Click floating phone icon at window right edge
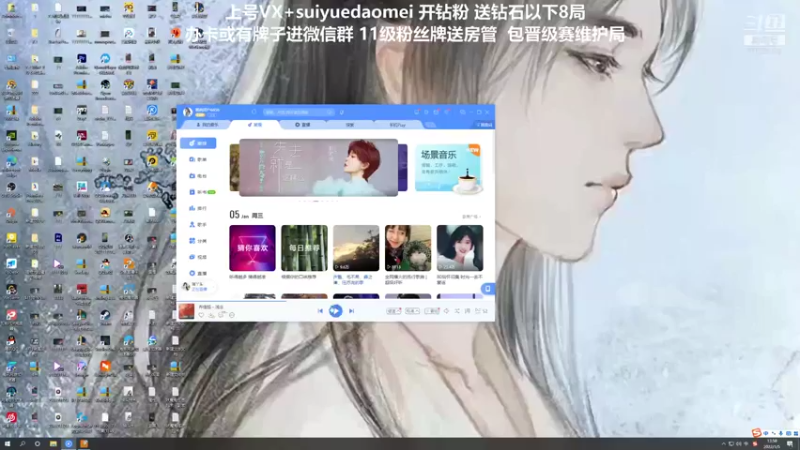Viewport: 800px width, 450px height. [x=488, y=289]
